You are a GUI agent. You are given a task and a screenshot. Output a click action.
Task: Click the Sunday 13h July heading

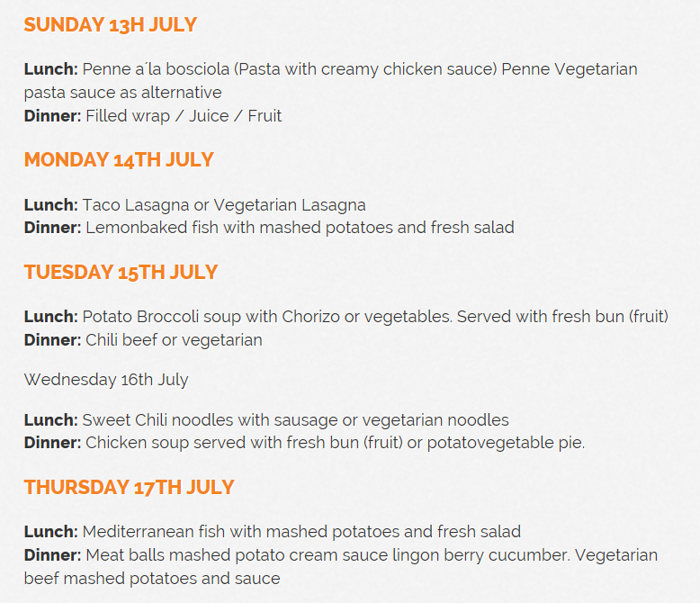point(110,25)
